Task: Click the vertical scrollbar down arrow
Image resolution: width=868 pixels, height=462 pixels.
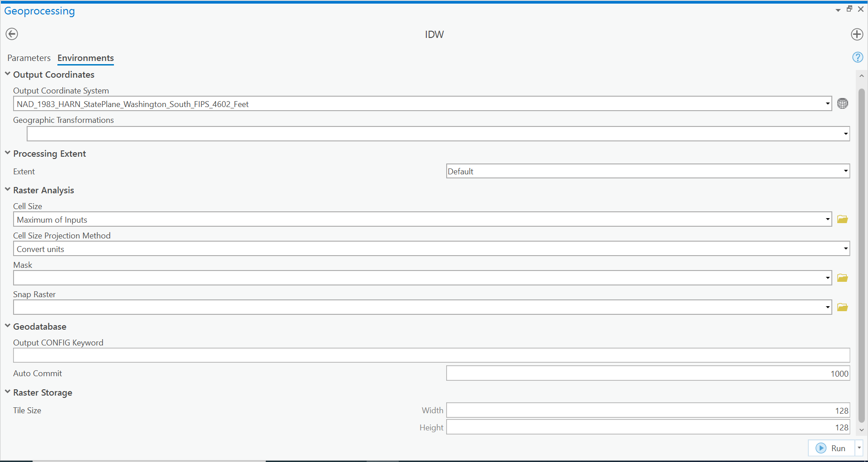Action: tap(862, 430)
